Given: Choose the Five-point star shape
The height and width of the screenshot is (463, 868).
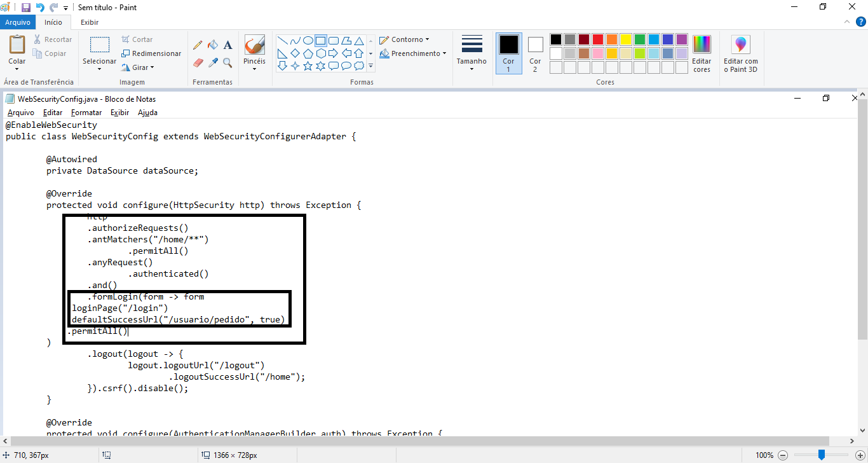Looking at the screenshot, I should click(308, 66).
